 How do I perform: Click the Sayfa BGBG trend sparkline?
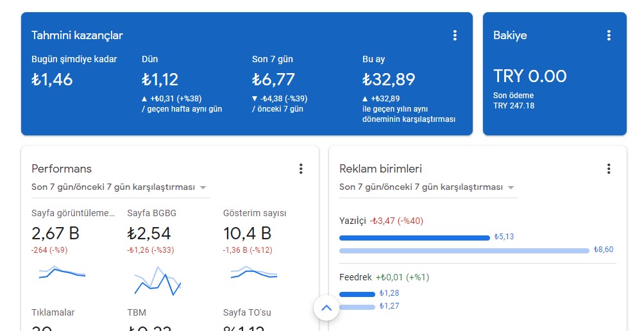pos(157,281)
